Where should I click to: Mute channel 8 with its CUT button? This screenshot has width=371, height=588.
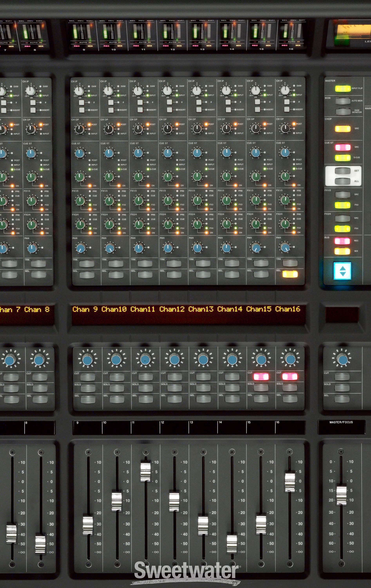click(x=40, y=377)
